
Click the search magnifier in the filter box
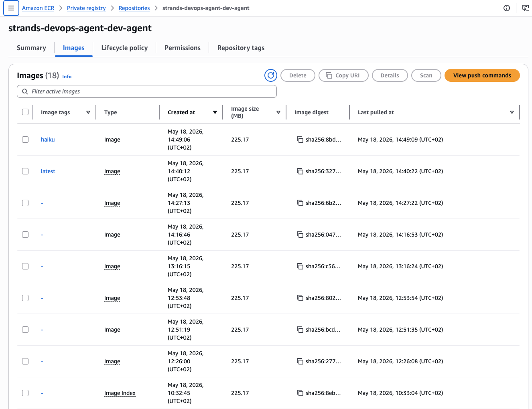25,91
